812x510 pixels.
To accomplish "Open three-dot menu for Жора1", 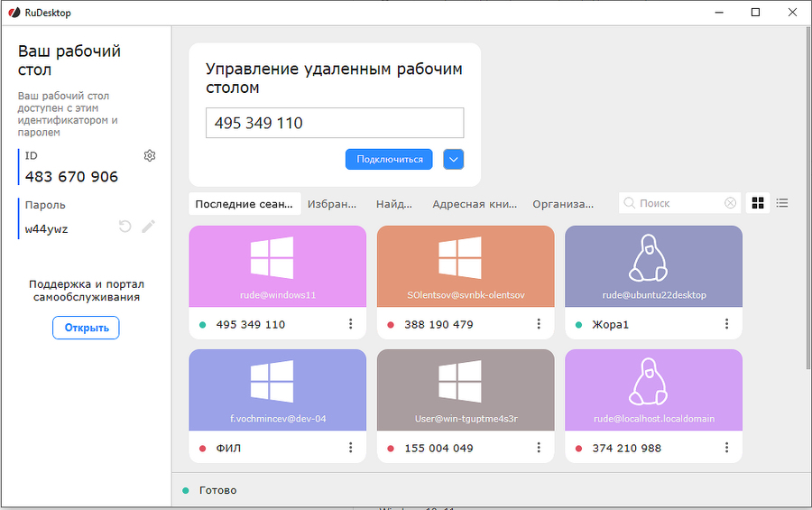I will 726,324.
